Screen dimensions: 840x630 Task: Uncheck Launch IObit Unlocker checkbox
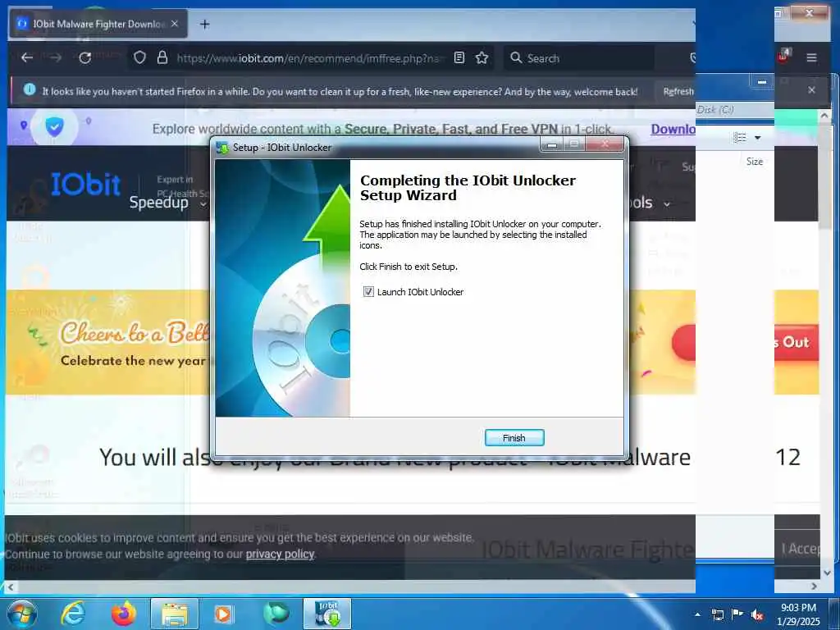click(x=368, y=292)
